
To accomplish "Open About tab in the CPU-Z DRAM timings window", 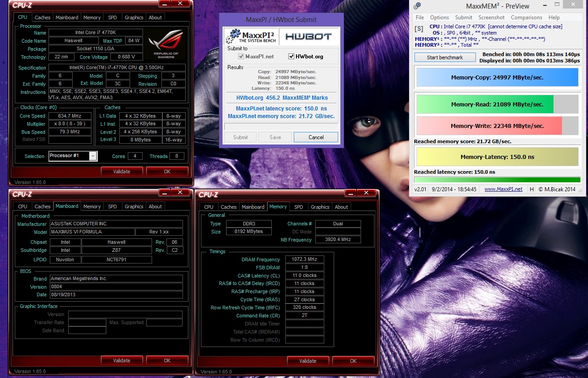I will pos(341,207).
